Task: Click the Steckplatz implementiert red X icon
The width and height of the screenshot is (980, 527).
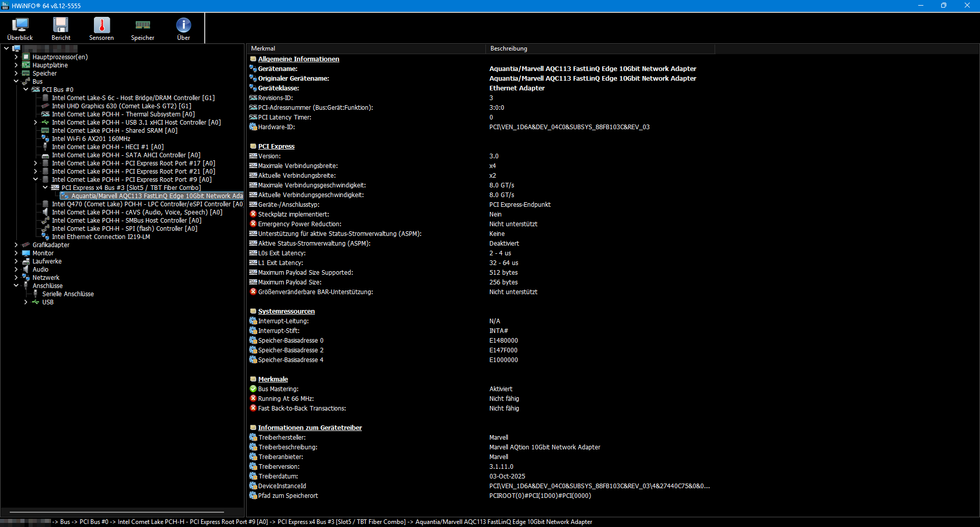Action: tap(253, 214)
